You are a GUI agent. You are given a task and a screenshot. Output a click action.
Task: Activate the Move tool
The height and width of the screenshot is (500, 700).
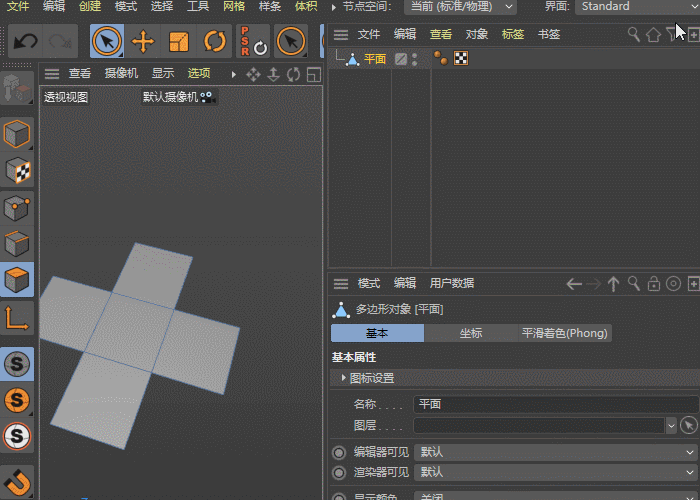(143, 42)
